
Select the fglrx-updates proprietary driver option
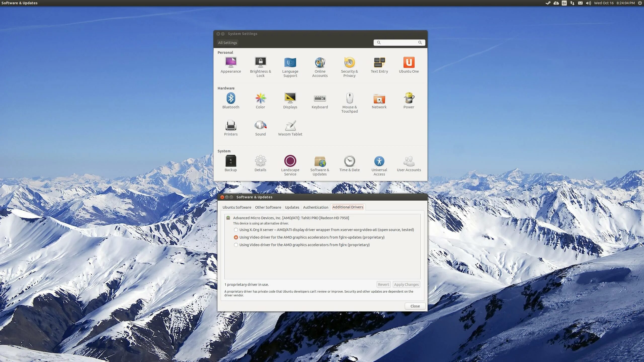tap(236, 237)
